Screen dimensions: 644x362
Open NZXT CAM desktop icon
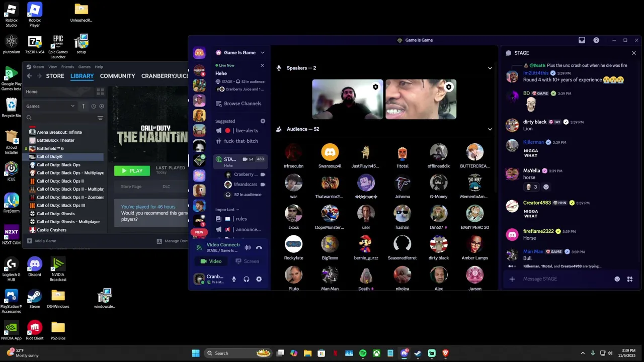(11, 235)
